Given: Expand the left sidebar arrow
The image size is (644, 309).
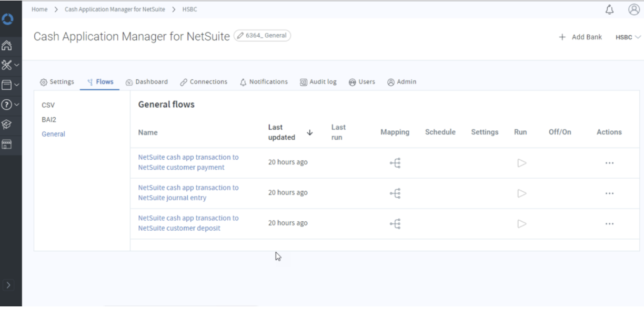Looking at the screenshot, I should [x=8, y=285].
